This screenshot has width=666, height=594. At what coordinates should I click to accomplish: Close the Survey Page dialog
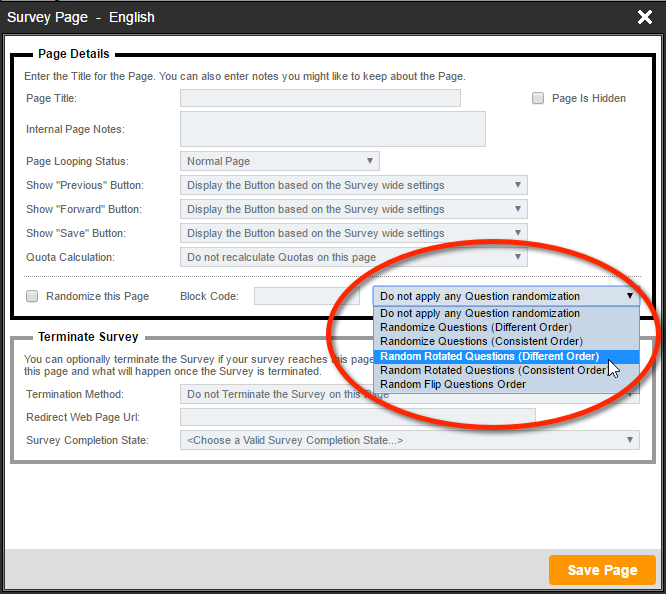point(645,17)
